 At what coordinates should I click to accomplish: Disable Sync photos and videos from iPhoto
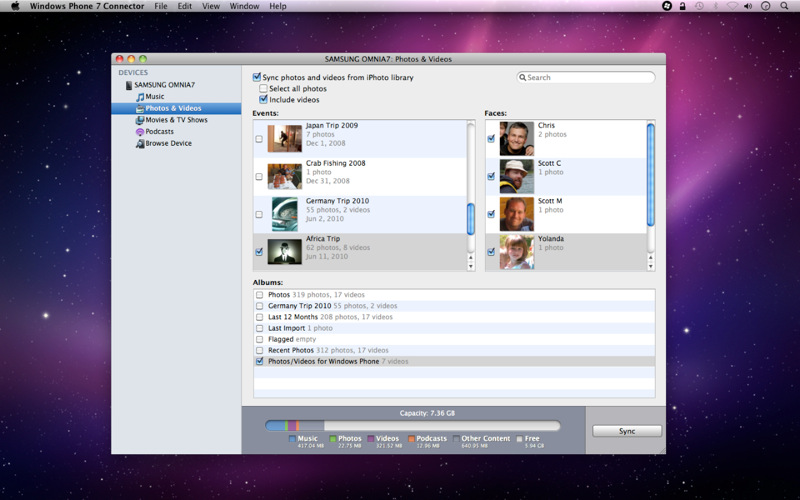click(x=257, y=77)
